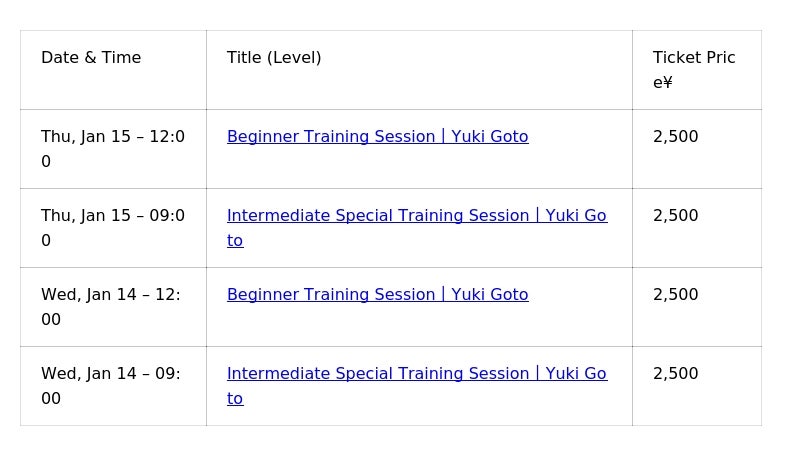Click "Yuki Goto" in Wednesday's Beginner session link
Screen dimensions: 800x456
[x=489, y=295]
